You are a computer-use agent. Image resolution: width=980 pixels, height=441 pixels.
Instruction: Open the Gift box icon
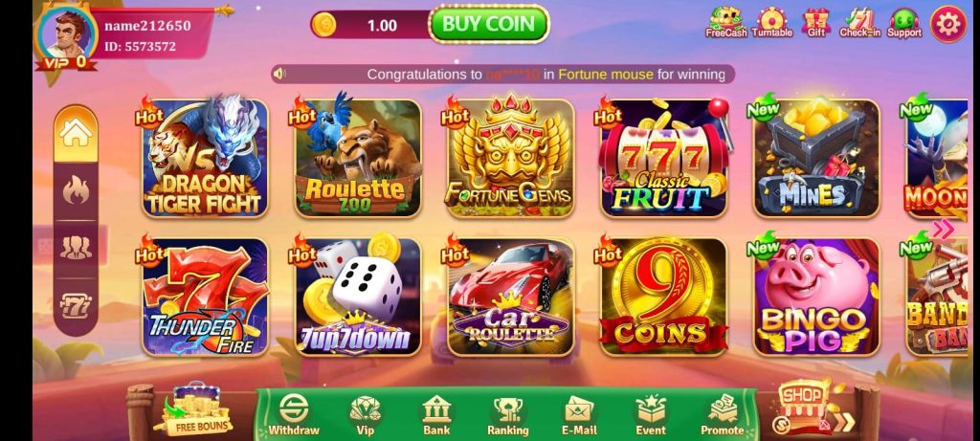tap(816, 23)
